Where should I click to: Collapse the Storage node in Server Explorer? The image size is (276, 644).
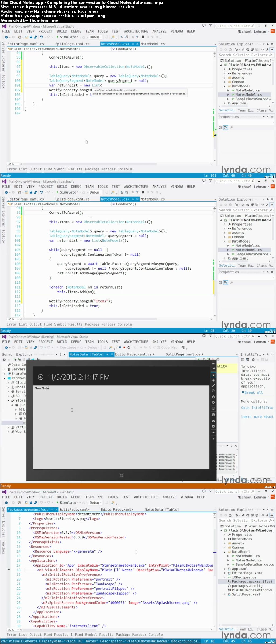click(x=8, y=401)
